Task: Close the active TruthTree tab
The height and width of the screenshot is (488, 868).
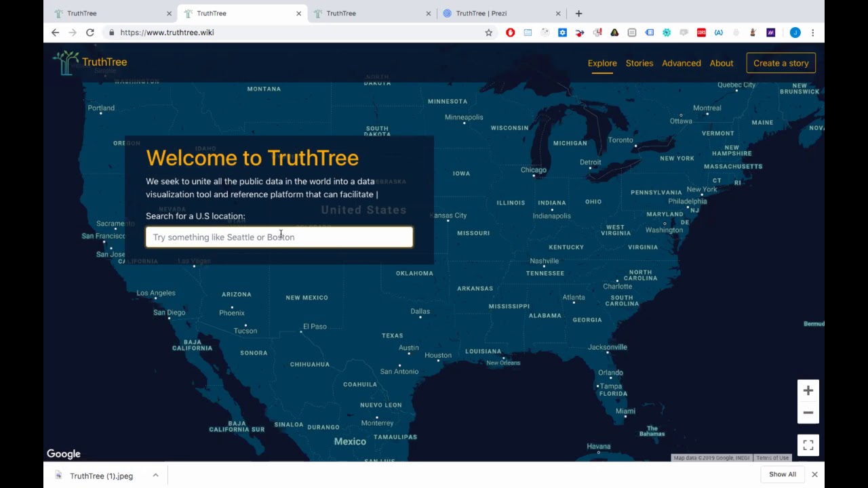Action: tap(298, 14)
